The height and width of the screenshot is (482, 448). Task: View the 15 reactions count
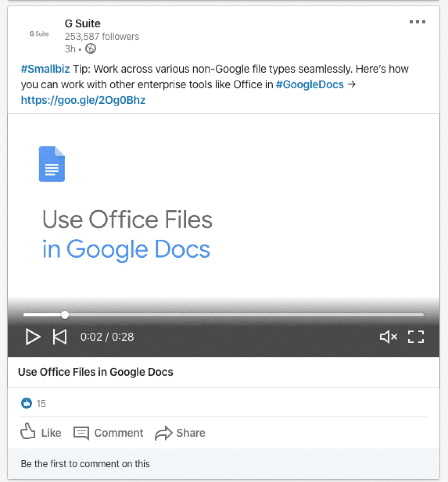(41, 404)
